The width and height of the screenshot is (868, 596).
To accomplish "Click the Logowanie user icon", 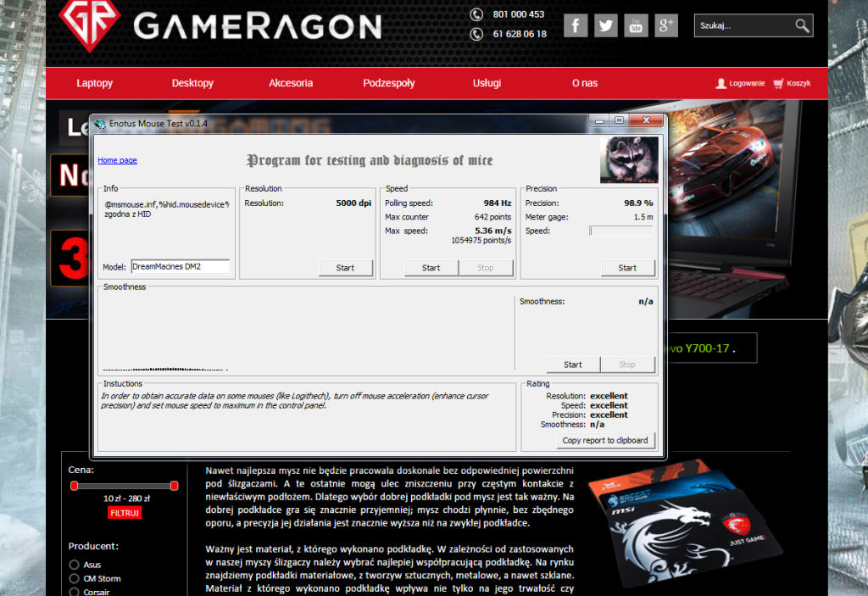I will 721,83.
